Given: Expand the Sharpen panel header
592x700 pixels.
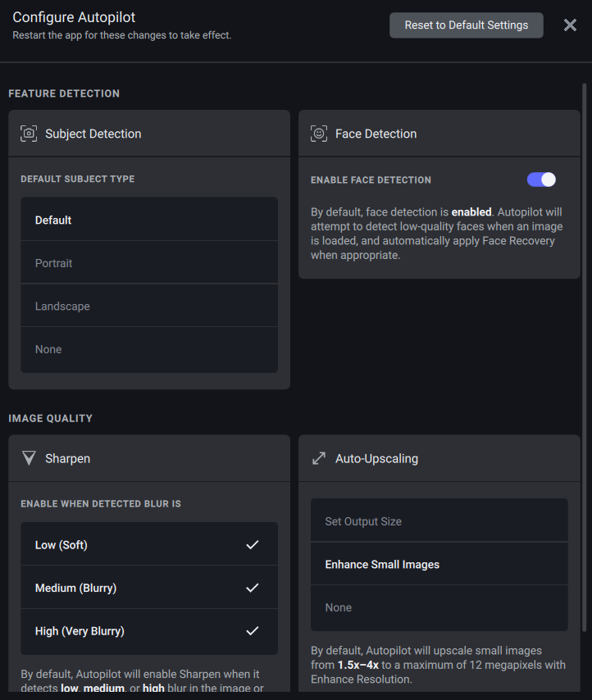Looking at the screenshot, I should point(149,458).
